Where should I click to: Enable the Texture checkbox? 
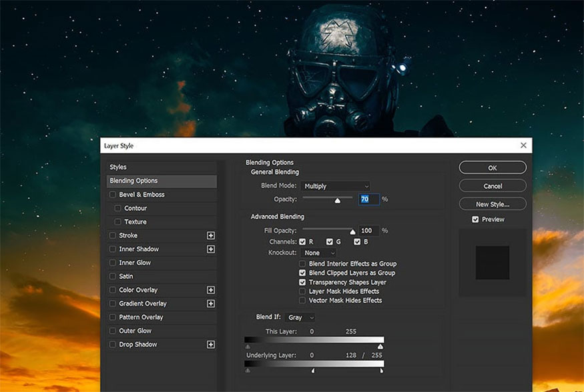117,221
